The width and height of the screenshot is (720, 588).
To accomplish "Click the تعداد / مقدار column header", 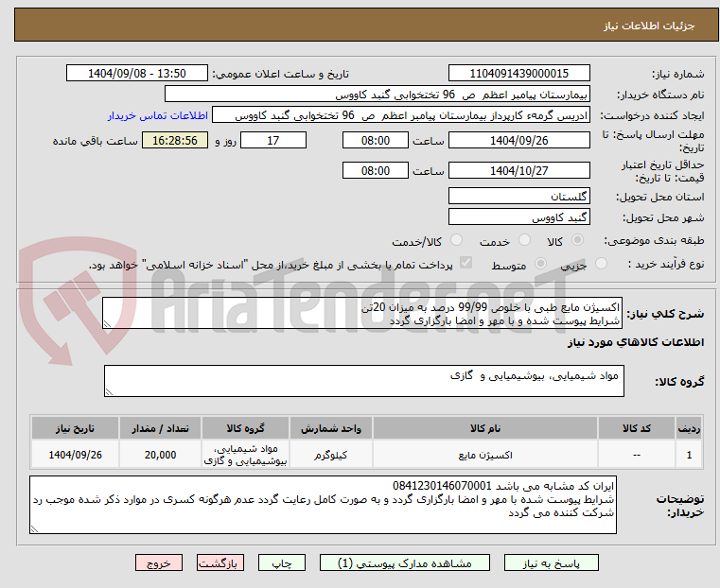I will click(160, 428).
